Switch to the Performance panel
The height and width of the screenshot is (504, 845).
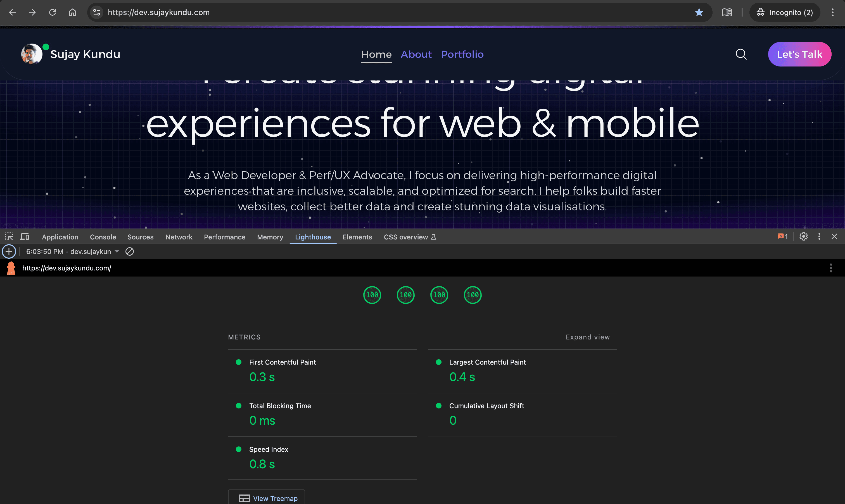224,237
